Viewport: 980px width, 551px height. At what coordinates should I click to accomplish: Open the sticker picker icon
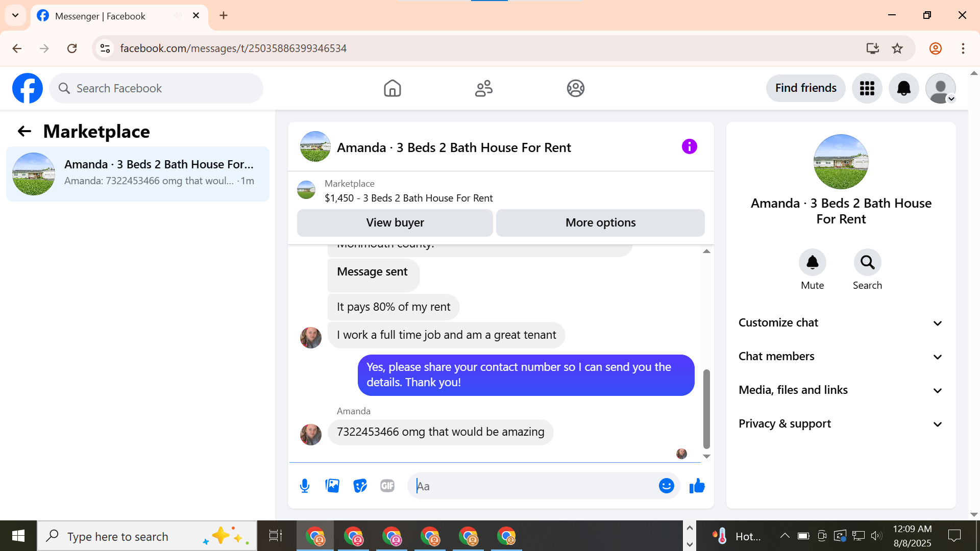pos(360,486)
